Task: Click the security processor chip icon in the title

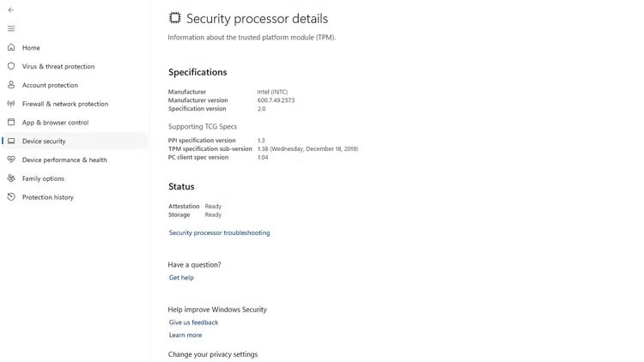Action: (x=175, y=18)
